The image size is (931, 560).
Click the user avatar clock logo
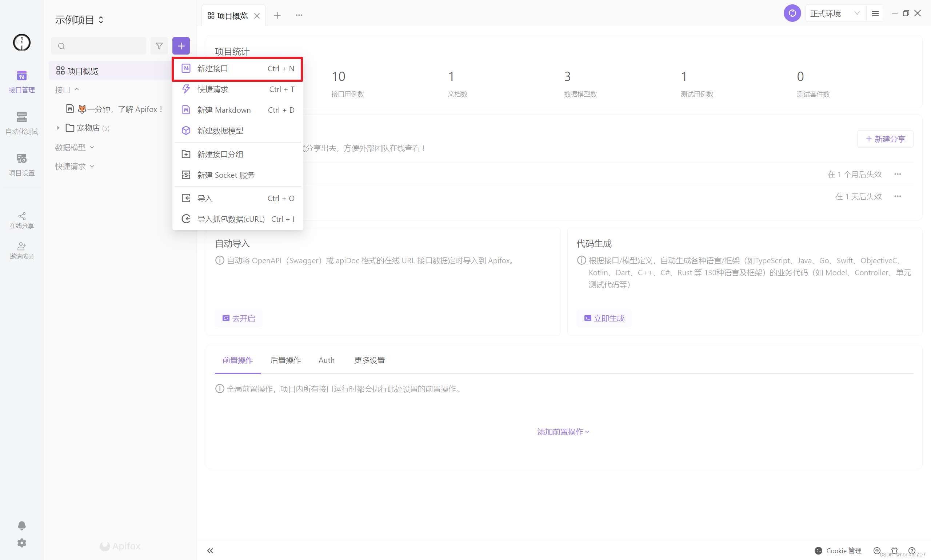pyautogui.click(x=21, y=42)
